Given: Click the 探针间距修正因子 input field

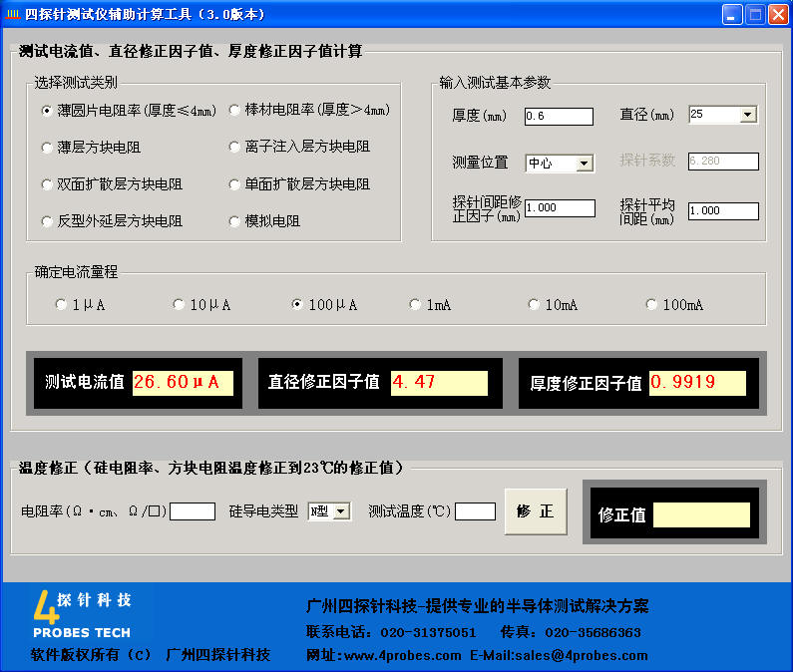Looking at the screenshot, I should (x=560, y=208).
